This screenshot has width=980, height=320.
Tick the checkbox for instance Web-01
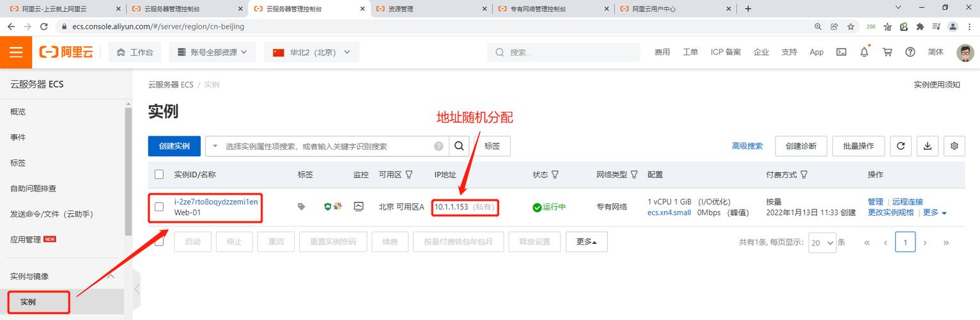pyautogui.click(x=159, y=207)
